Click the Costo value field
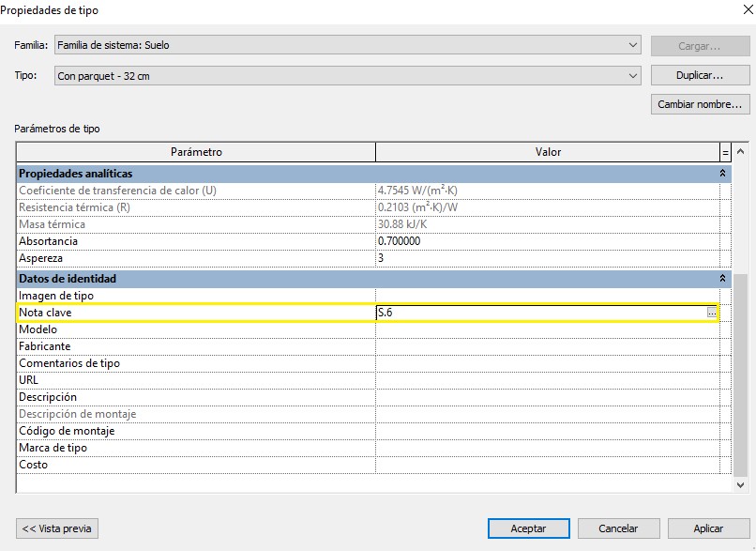 click(x=547, y=465)
